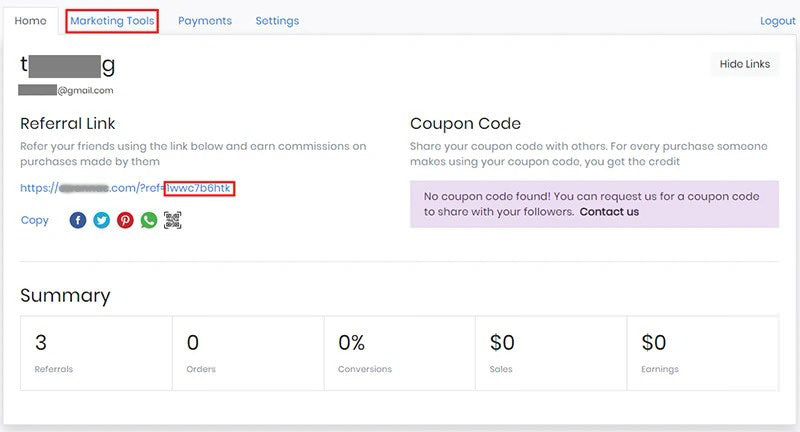
Task: Select the Sales summary card
Action: tap(552, 353)
